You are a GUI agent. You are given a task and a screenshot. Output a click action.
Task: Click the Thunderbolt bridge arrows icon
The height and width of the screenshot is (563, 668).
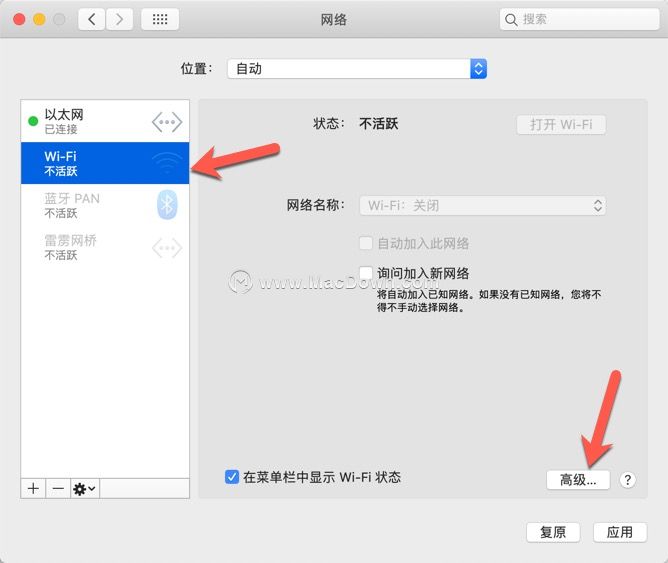tap(167, 248)
